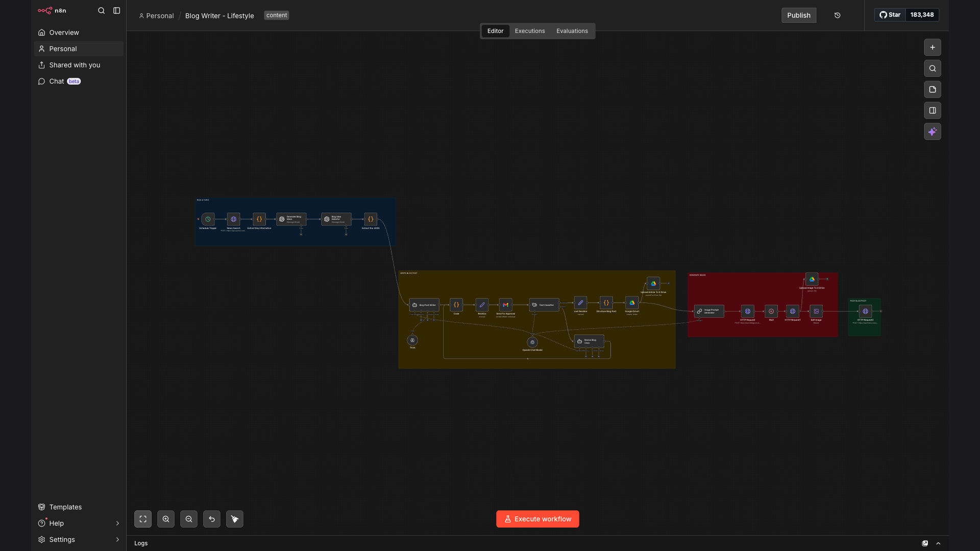Expand the Logs panel with the chevron
Screen dimensions: 980x551
tap(938, 544)
